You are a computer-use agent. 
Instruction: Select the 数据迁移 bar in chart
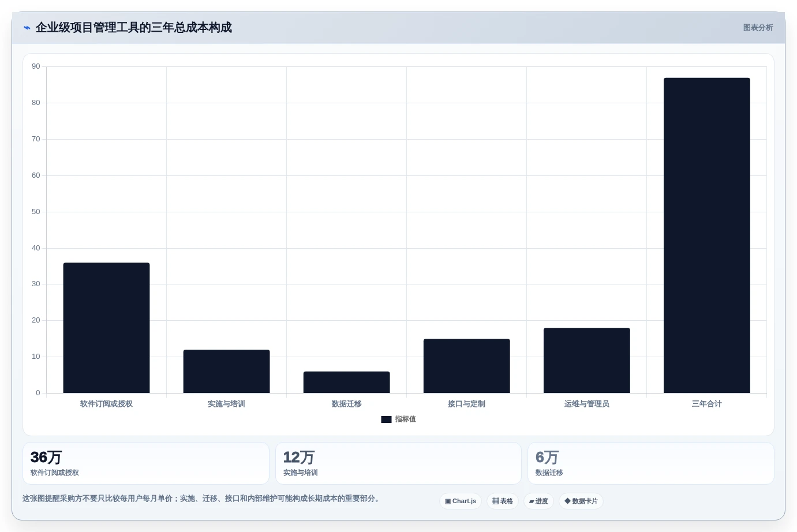coord(346,382)
